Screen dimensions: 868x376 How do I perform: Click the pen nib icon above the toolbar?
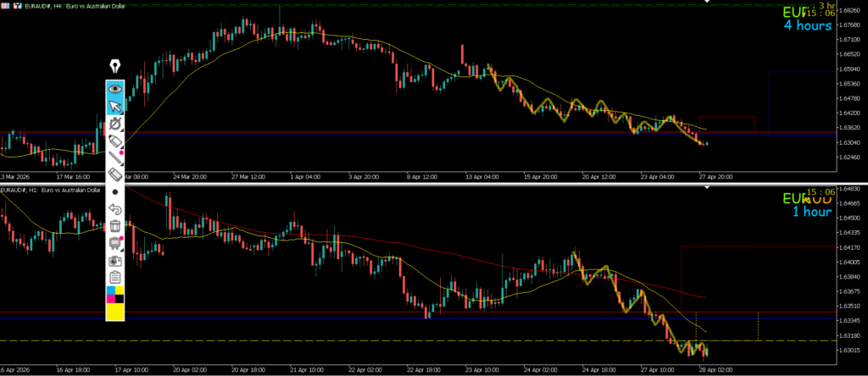coord(114,66)
